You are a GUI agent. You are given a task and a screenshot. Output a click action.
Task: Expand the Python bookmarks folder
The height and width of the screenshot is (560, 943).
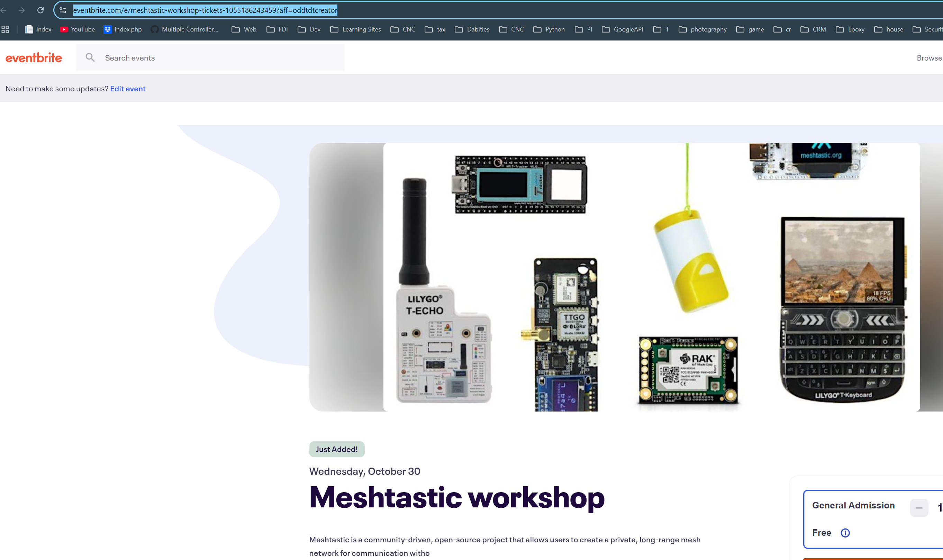coord(549,29)
